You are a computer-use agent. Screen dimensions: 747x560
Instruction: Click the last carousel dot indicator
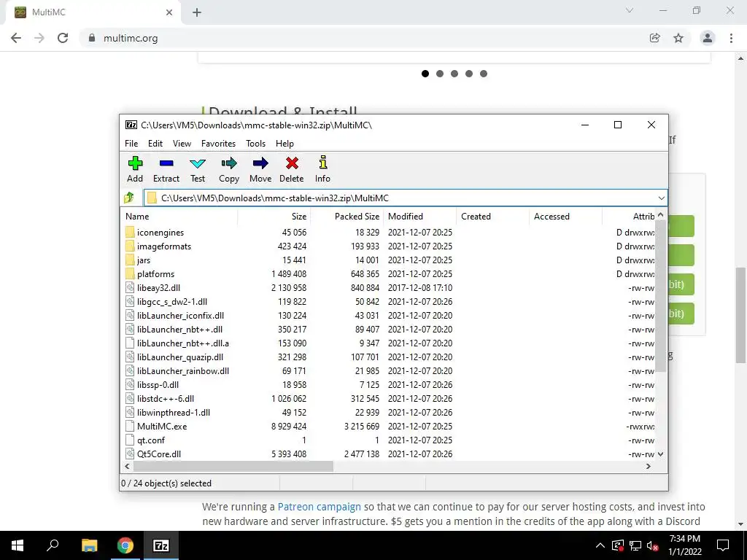(x=484, y=74)
